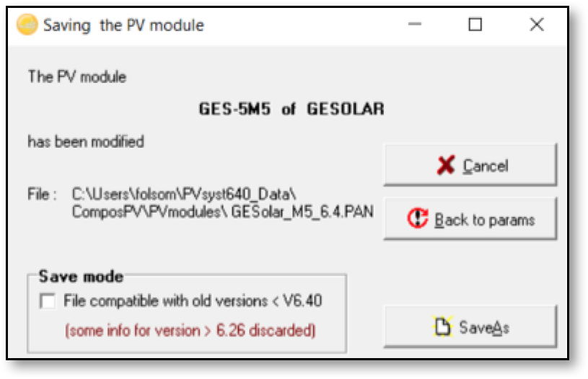Click the C:\Users\folsom file path line
This screenshot has height=379, width=588.
point(184,194)
